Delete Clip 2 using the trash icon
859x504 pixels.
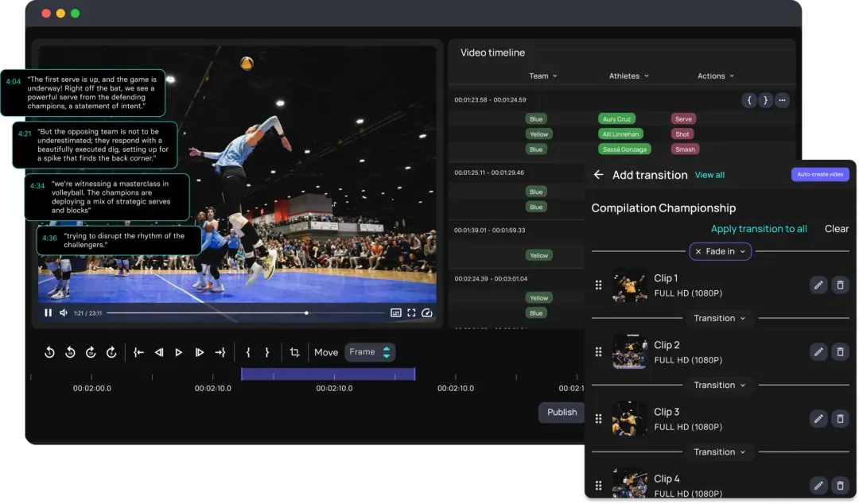coord(840,351)
